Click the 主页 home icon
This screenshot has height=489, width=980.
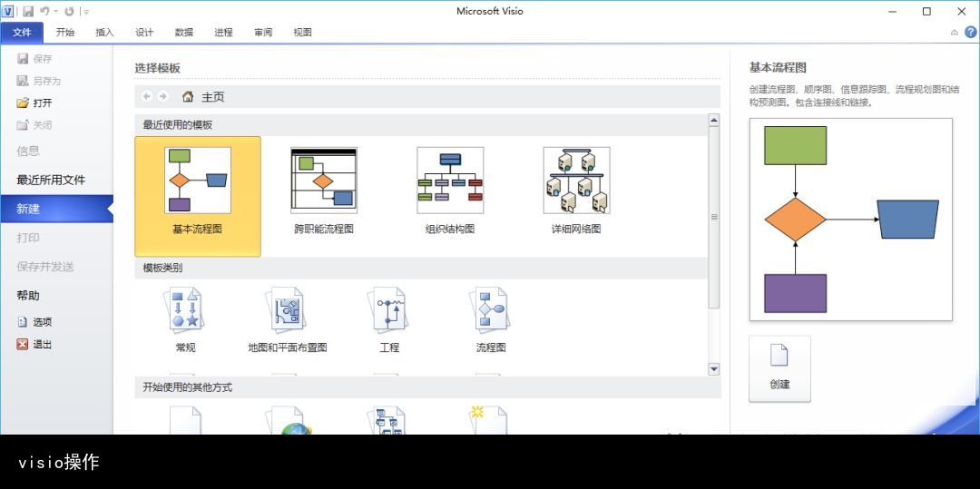[x=188, y=97]
